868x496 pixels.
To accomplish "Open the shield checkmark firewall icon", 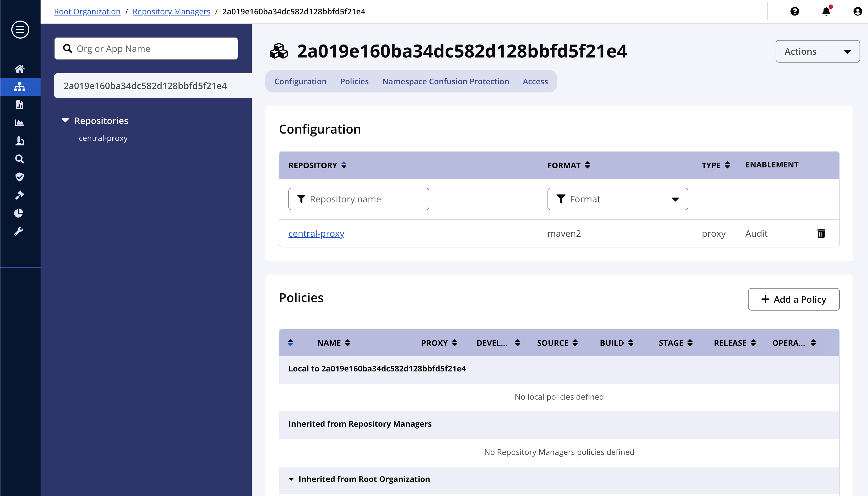I will (20, 177).
